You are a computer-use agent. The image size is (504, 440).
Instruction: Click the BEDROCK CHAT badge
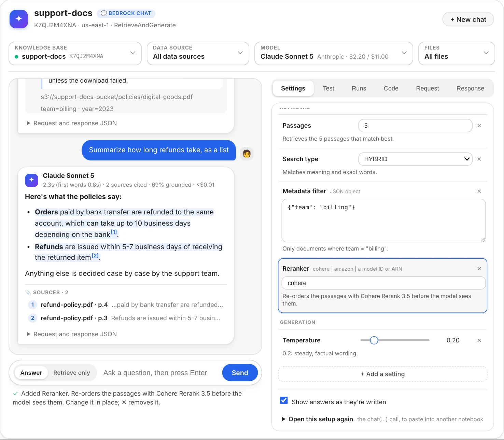[x=126, y=13]
